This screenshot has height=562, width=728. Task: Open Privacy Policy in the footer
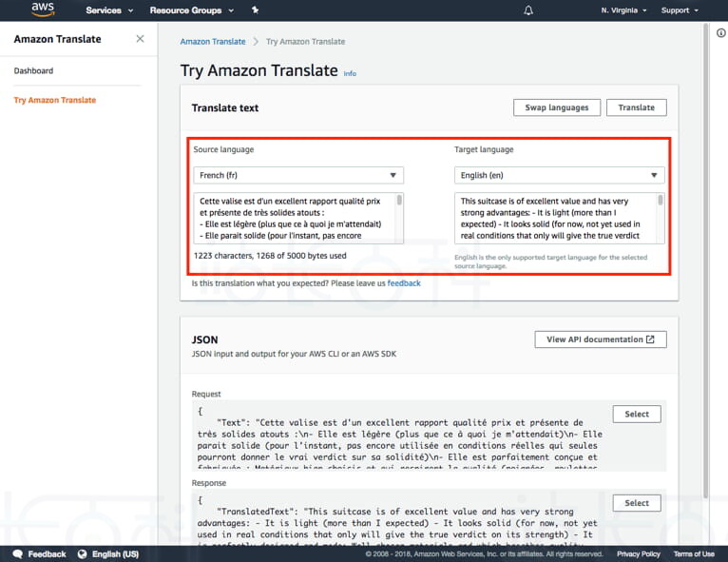click(x=639, y=554)
